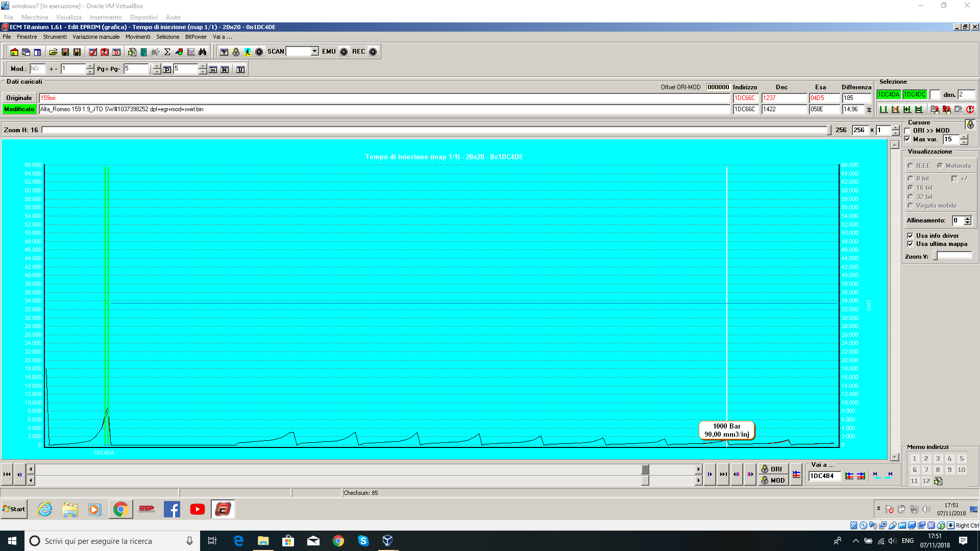
Task: Click the MOD padlock button
Action: pyautogui.click(x=773, y=481)
